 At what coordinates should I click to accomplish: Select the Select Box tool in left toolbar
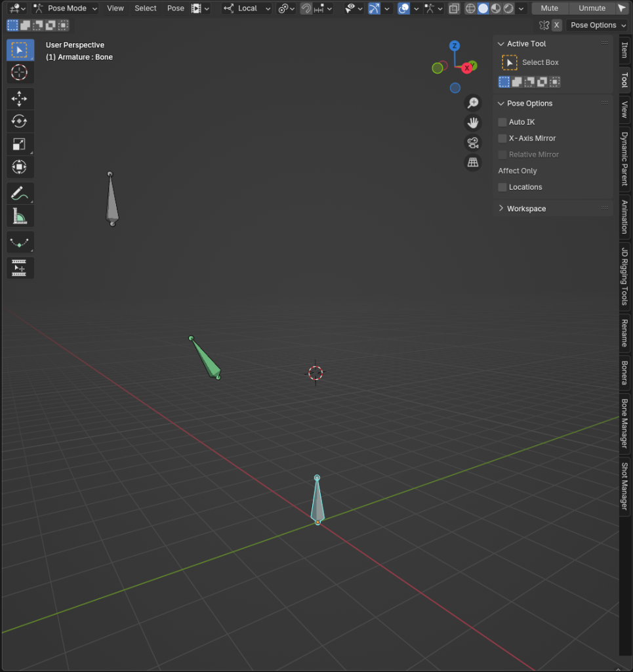click(20, 50)
